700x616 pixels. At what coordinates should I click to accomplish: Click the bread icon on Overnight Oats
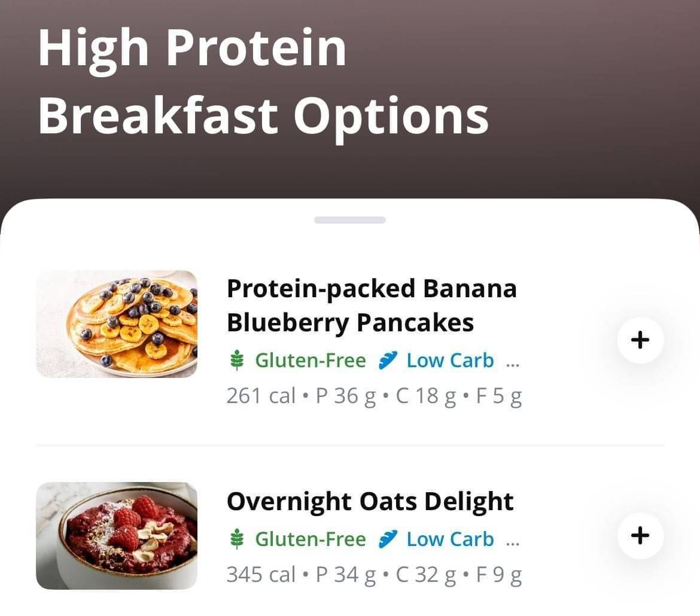[x=388, y=539]
